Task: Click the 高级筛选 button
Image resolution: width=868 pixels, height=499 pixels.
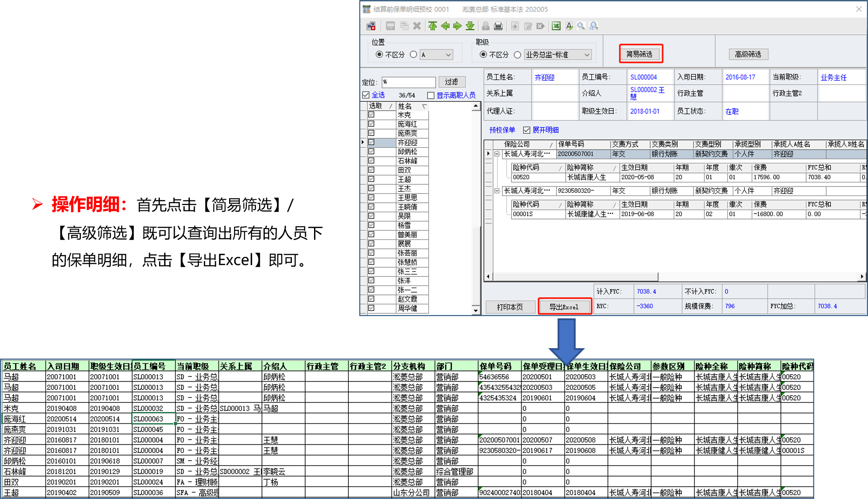Action: pyautogui.click(x=748, y=54)
